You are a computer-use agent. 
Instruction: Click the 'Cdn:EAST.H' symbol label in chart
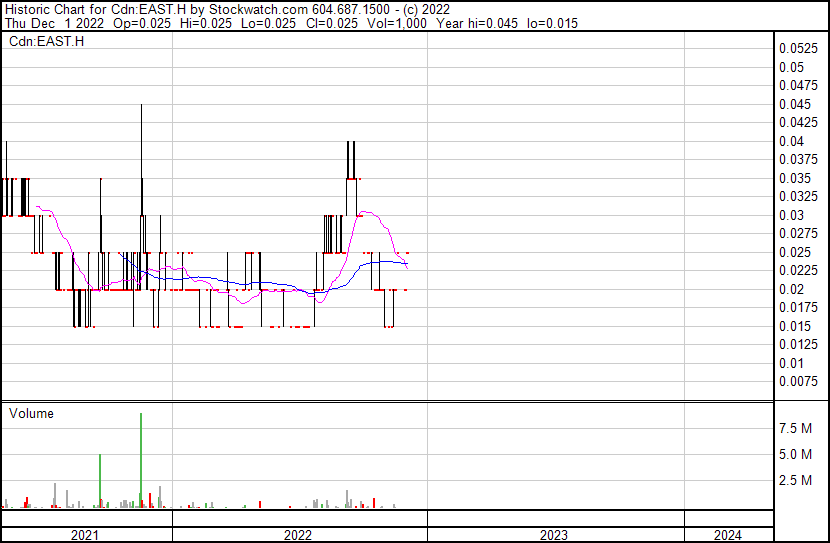point(47,41)
